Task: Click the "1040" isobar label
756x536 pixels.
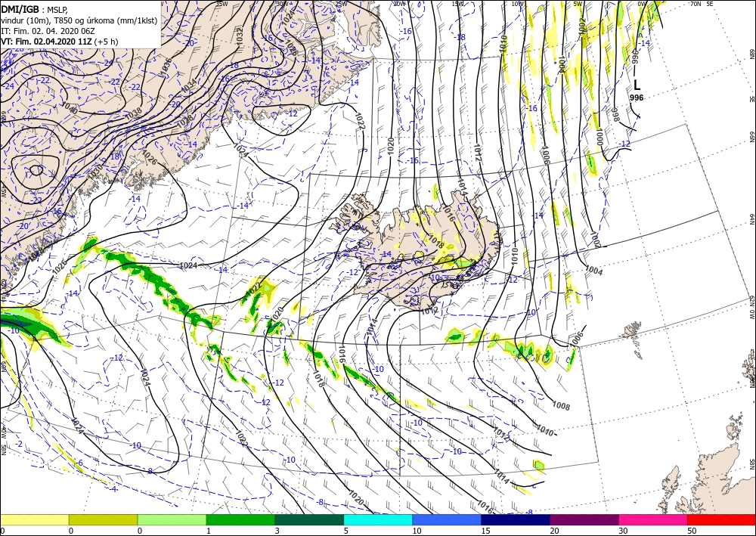Action: [70, 107]
